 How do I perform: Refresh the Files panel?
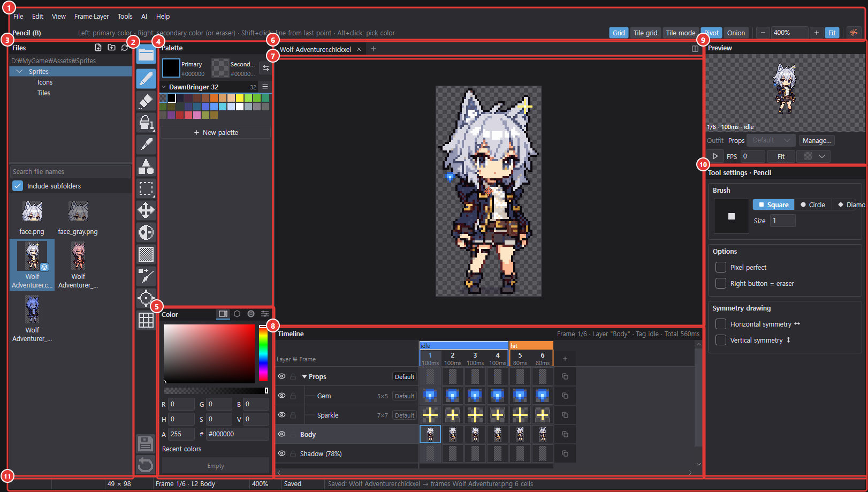125,48
